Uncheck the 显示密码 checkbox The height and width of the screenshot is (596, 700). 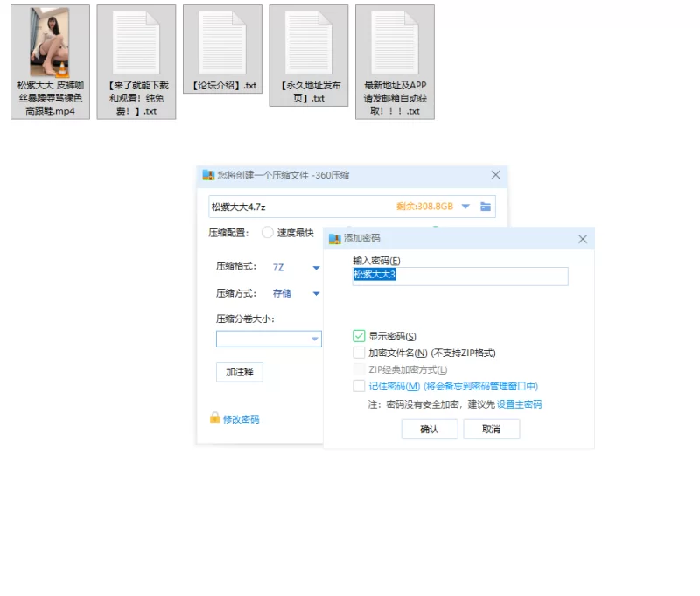pos(359,336)
